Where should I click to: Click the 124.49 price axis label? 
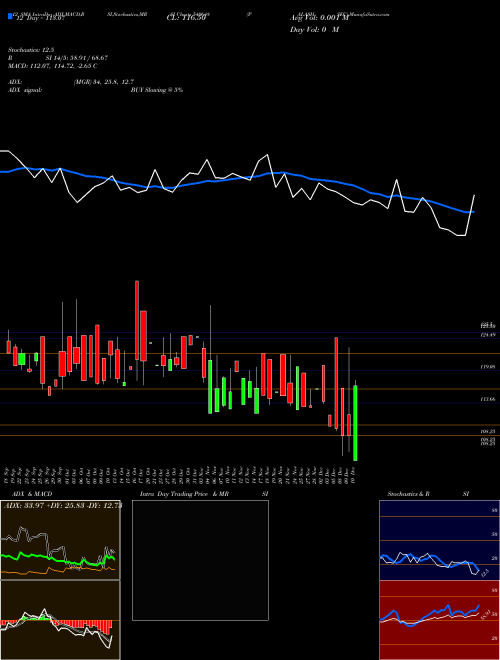point(488,335)
